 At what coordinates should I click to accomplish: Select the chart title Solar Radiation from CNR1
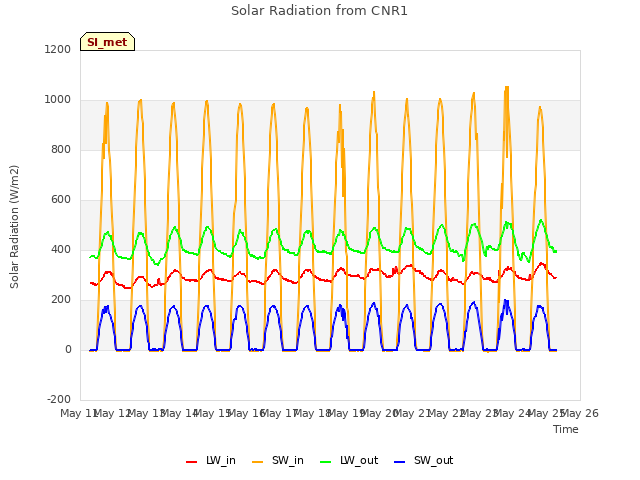click(319, 11)
